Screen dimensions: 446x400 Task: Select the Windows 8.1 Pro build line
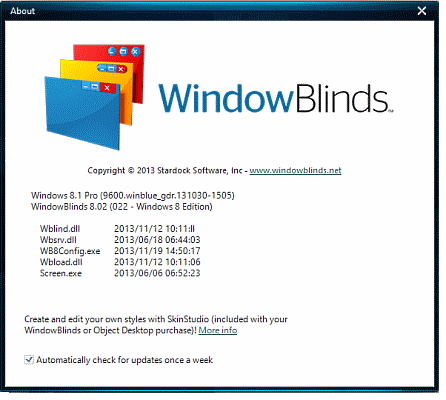tap(133, 195)
